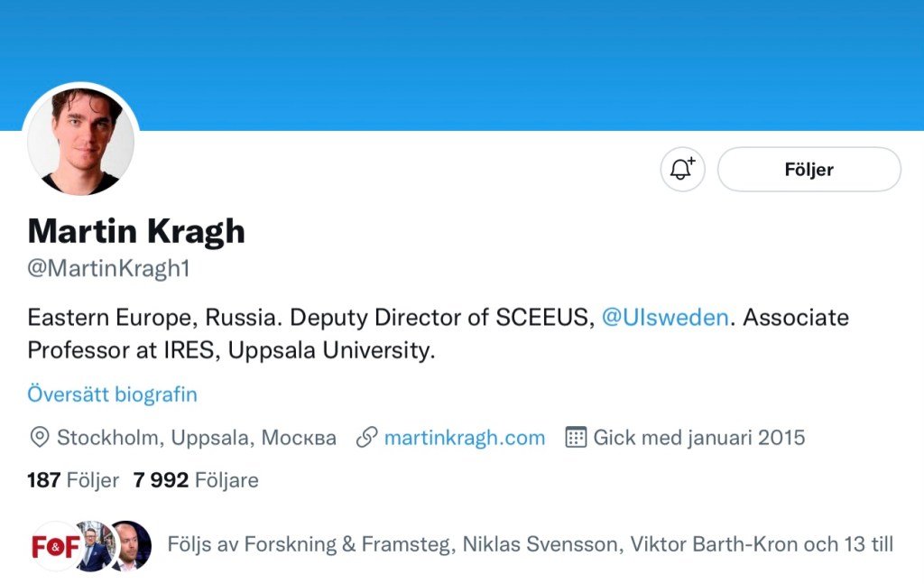
Task: Turn on notifications with the bell icon
Action: (x=682, y=170)
